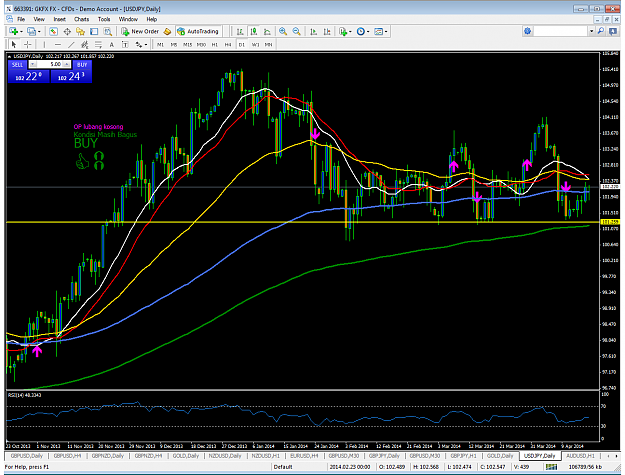The width and height of the screenshot is (625, 475).
Task: Switch timeframe to H4
Action: coord(228,45)
